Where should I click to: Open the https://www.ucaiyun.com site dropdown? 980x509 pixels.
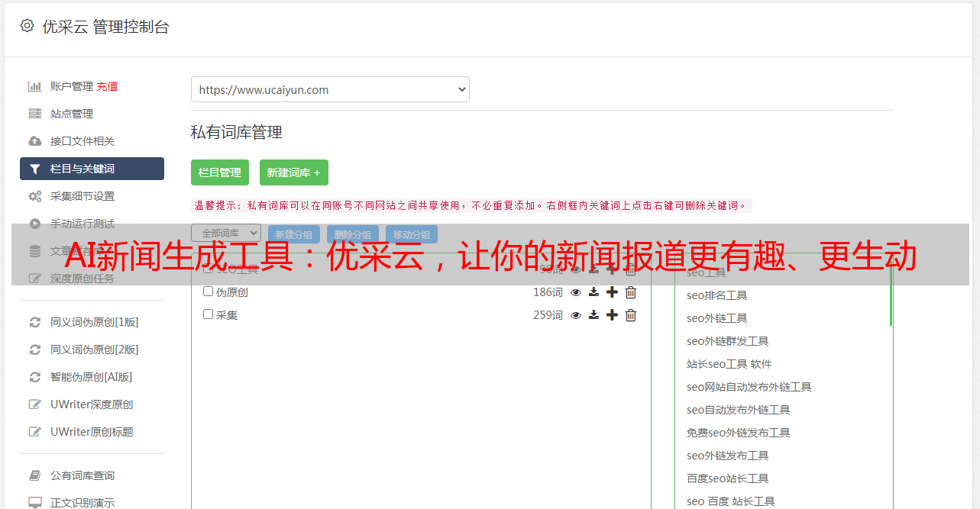(330, 89)
